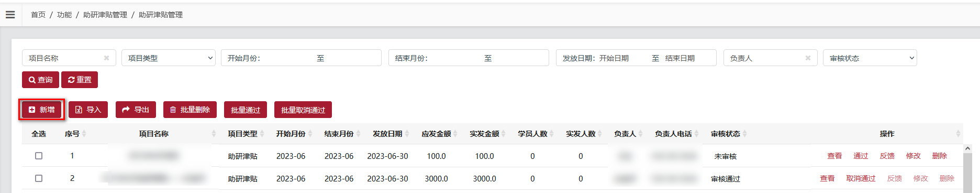This screenshot has width=980, height=193.
Task: Click 查看 in the 未审核 row
Action: pos(834,156)
